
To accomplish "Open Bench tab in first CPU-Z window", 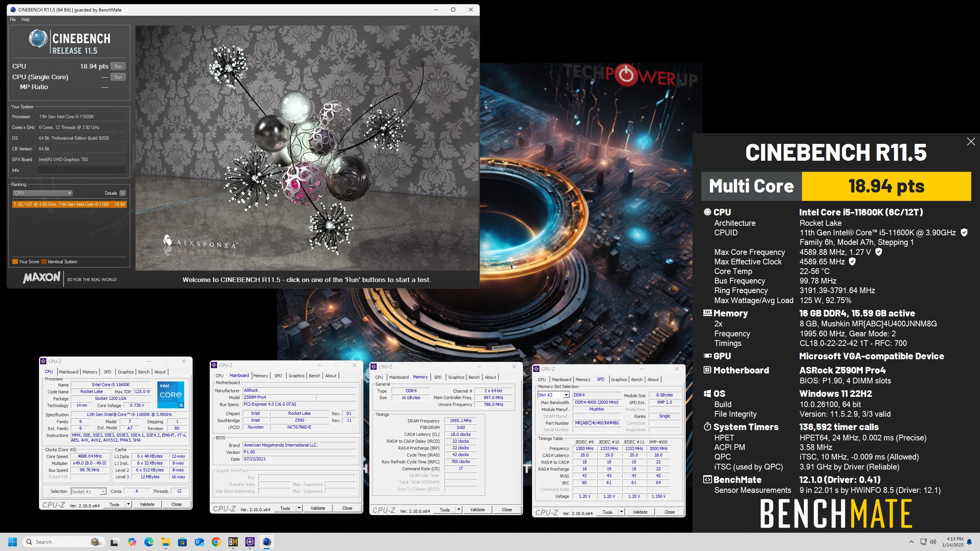I will coord(144,372).
